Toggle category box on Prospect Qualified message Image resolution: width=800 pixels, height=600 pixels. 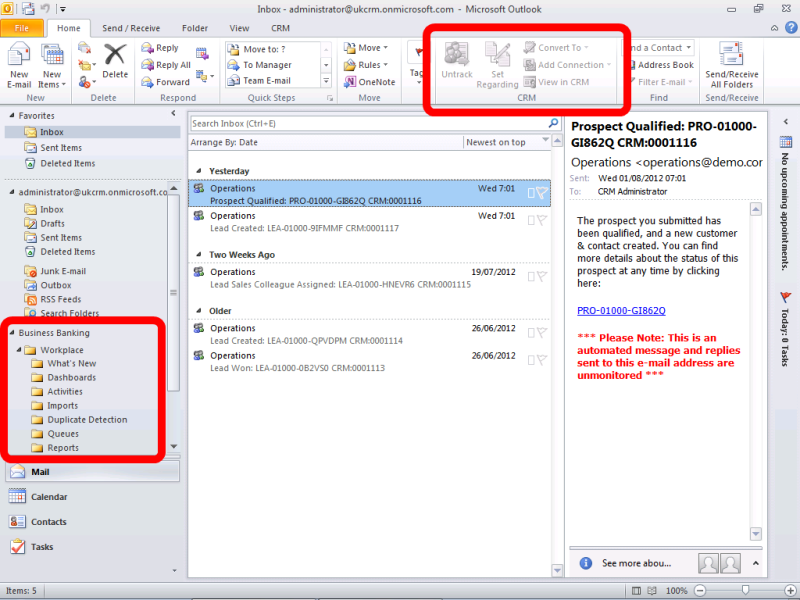(531, 193)
